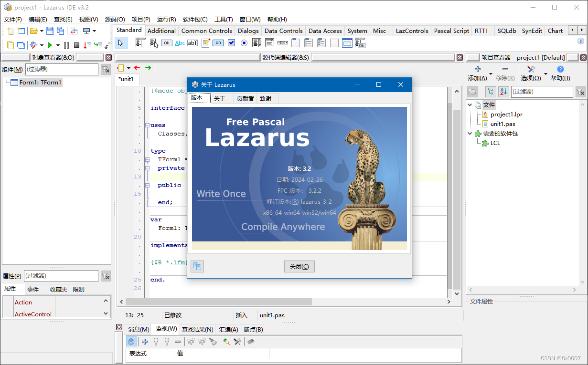Collapse the 需要的软件包 tree node
This screenshot has width=588, height=365.
[x=470, y=133]
